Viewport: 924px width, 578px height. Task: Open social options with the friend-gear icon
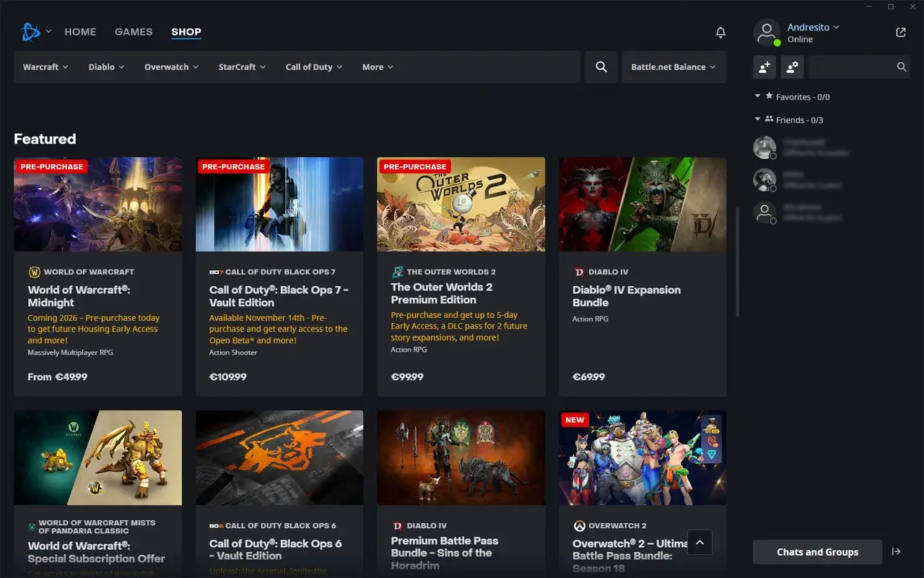click(x=793, y=66)
